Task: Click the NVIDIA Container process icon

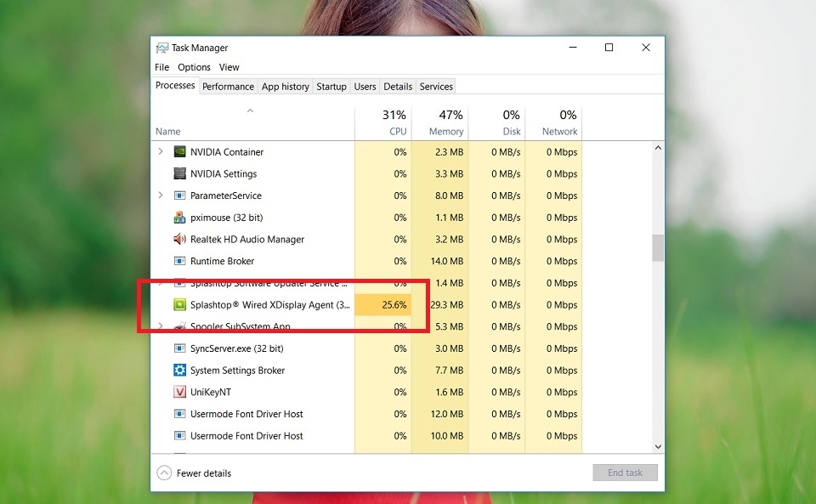Action: coord(179,152)
